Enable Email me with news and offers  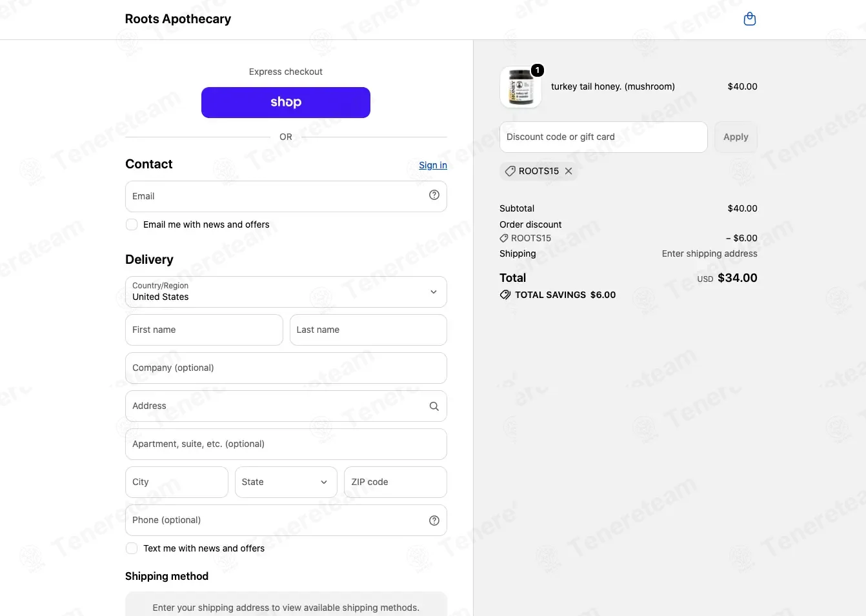(x=132, y=224)
